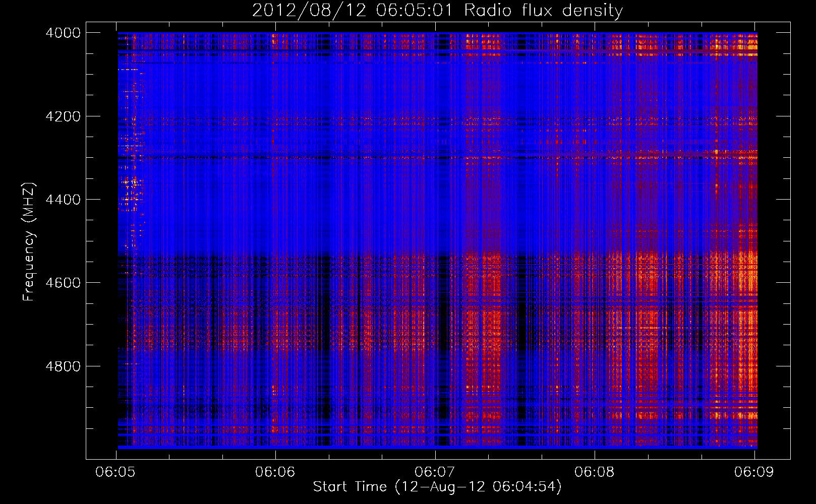Select the "Frequency (MHZ)" y-axis label
The height and width of the screenshot is (504, 816).
[29, 242]
